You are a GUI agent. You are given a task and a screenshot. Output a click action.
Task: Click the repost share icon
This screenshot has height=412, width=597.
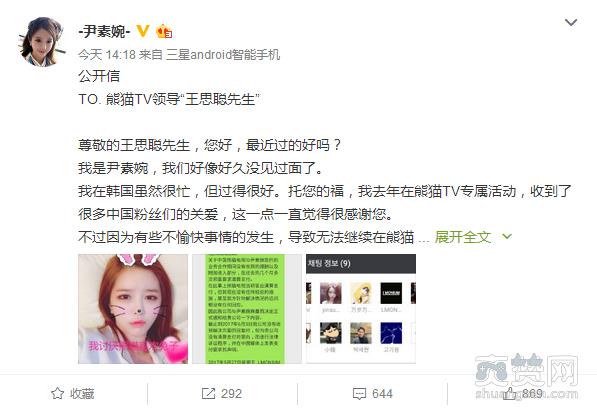point(208,394)
